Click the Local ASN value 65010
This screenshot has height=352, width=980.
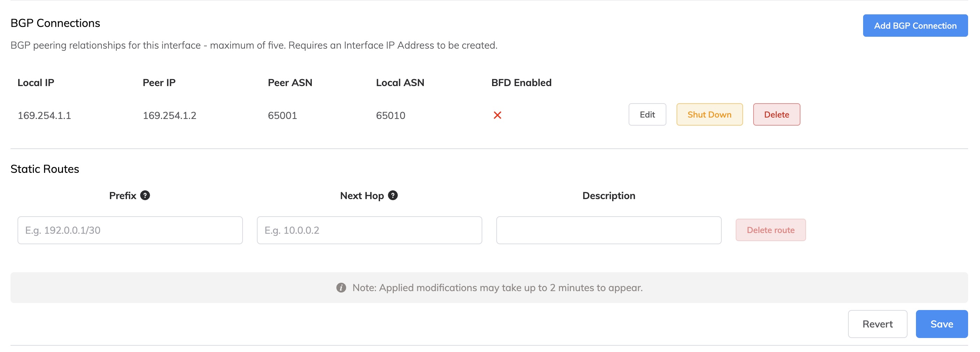[390, 115]
